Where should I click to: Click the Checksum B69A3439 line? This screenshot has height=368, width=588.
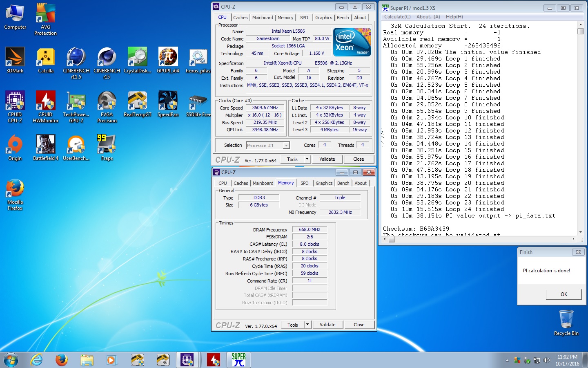[x=416, y=229]
